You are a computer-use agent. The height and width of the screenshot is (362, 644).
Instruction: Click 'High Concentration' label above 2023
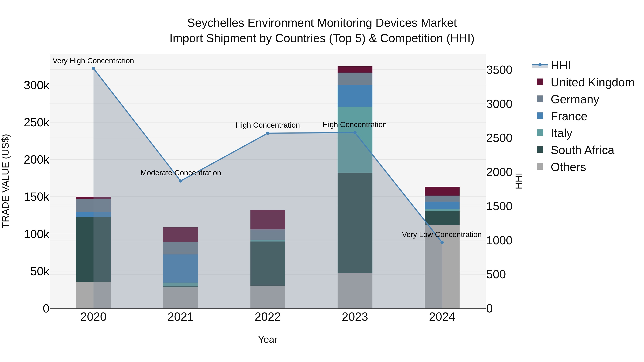[355, 125]
